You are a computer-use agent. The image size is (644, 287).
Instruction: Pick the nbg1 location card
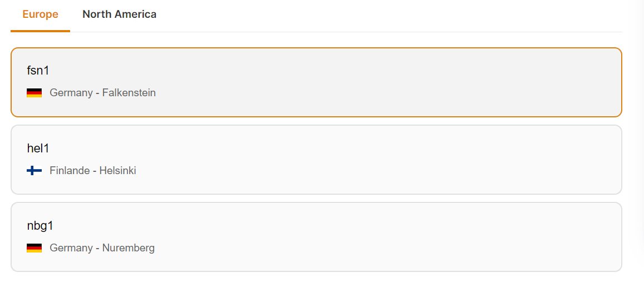coord(316,237)
